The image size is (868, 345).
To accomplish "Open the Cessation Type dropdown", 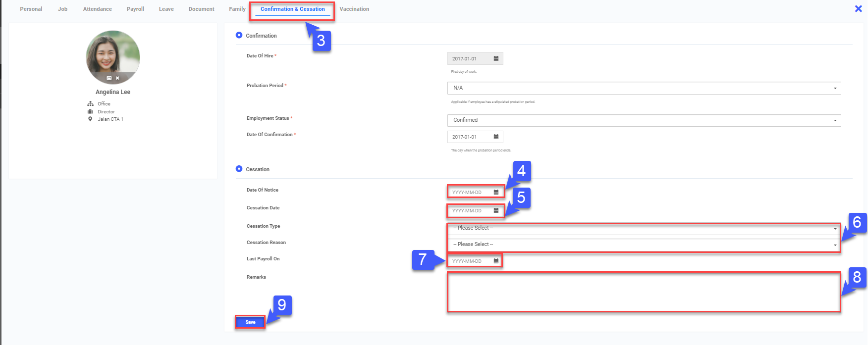I will coord(644,228).
